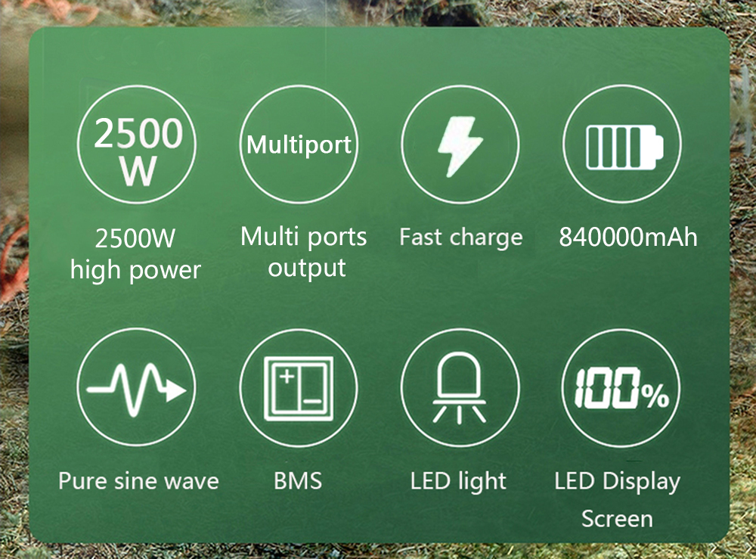756x559 pixels.
Task: Click the '2500W high power' label
Action: [x=135, y=253]
